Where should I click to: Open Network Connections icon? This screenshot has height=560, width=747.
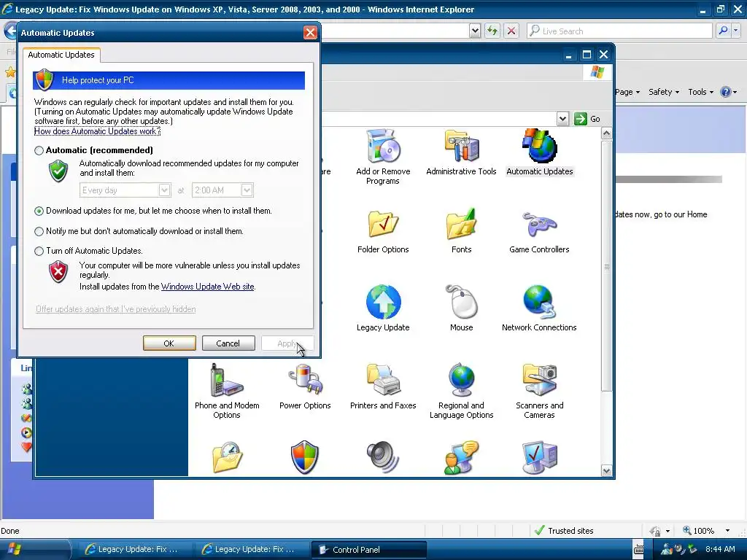point(539,308)
